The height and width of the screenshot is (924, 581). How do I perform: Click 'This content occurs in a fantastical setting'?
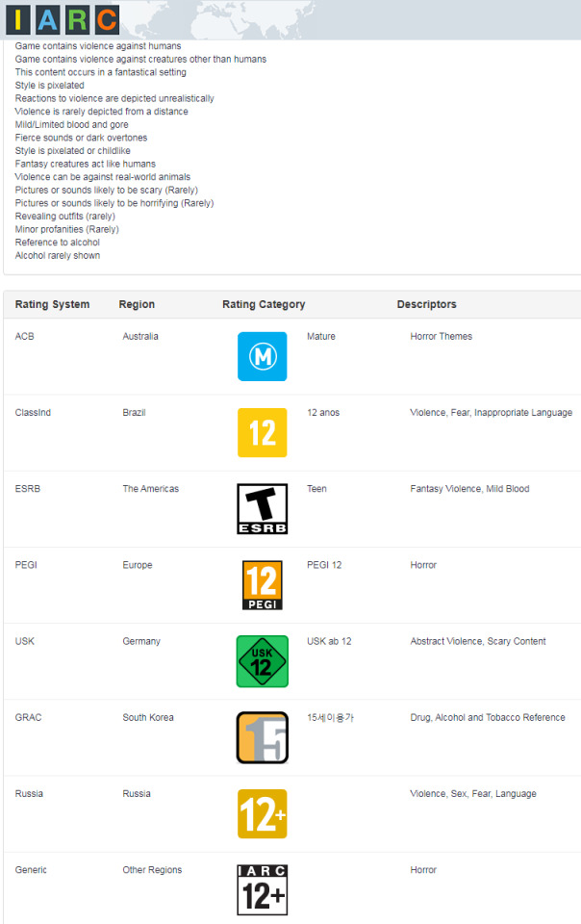(x=101, y=72)
